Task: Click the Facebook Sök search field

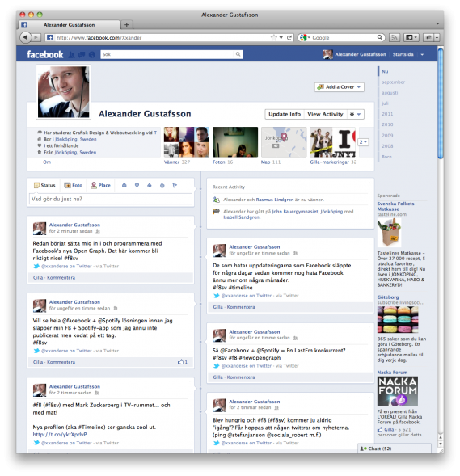Action: tap(167, 54)
